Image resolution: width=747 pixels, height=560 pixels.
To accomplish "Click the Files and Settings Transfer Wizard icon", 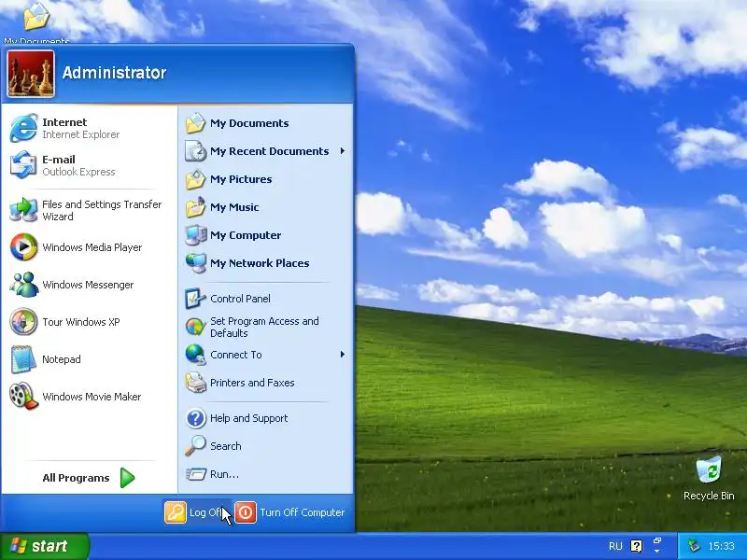I will 23,210.
